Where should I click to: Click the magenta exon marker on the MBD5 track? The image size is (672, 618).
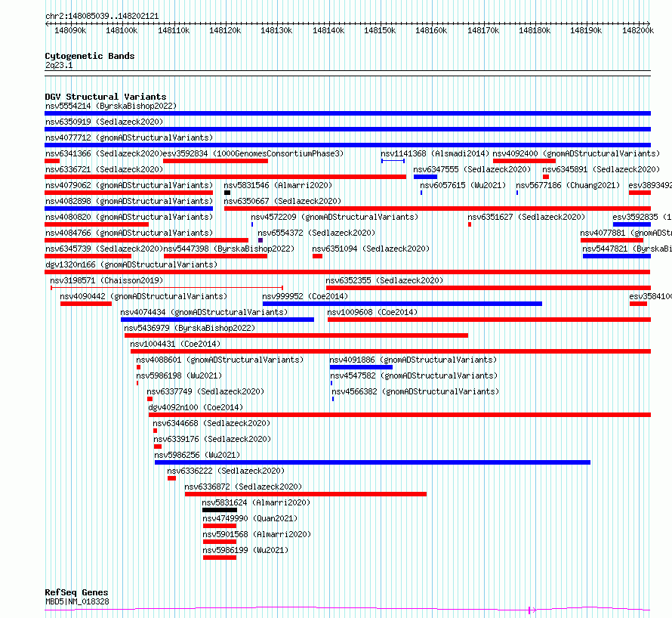click(x=530, y=610)
